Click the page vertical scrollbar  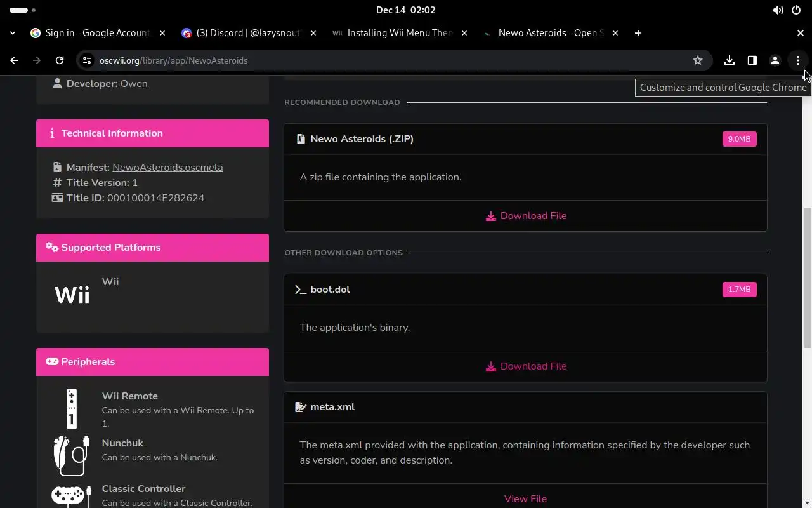807,277
